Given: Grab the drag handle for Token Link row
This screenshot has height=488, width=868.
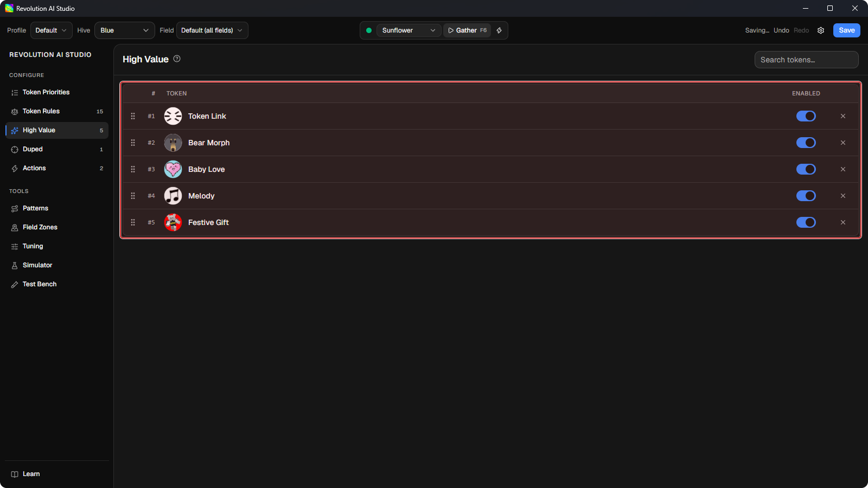Looking at the screenshot, I should pyautogui.click(x=133, y=116).
